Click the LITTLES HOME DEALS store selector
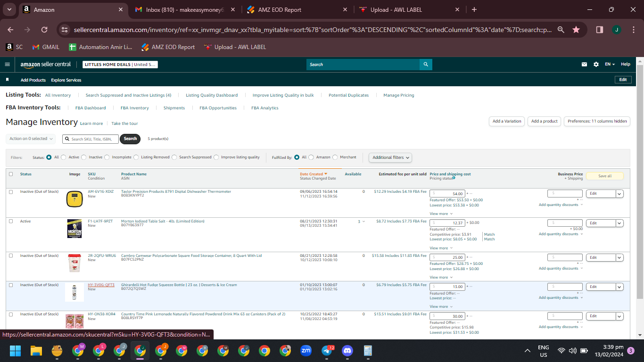Screen dimensions: 644x362 (120, 65)
